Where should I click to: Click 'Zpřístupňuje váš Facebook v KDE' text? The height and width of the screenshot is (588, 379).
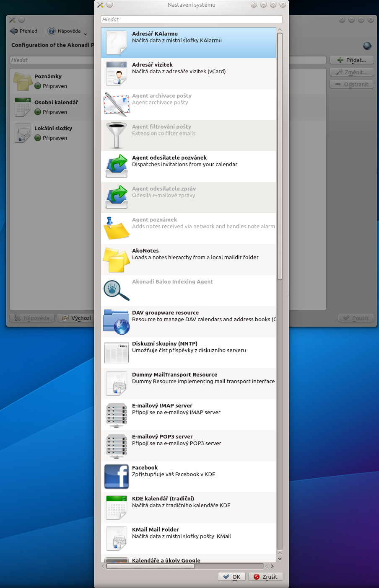[174, 475]
